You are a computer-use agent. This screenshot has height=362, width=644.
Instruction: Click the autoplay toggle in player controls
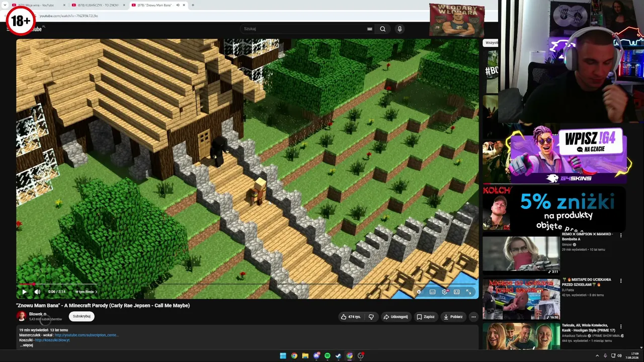419,292
